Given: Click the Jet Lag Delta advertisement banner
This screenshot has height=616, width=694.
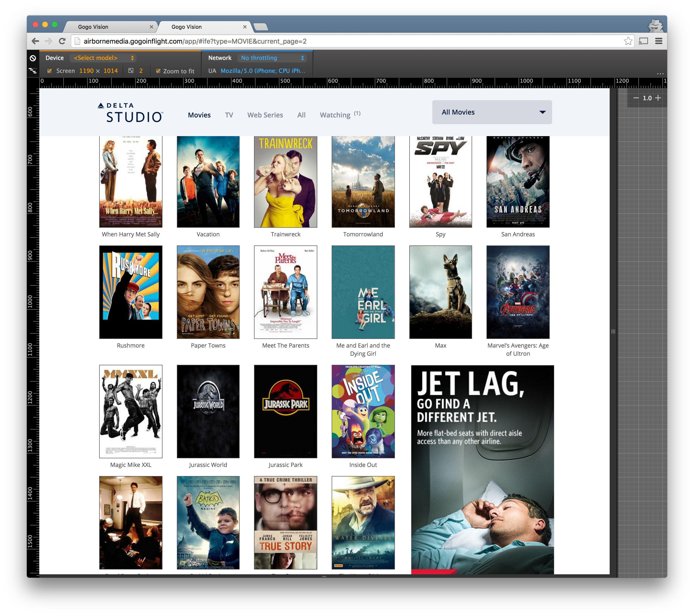Looking at the screenshot, I should (482, 469).
